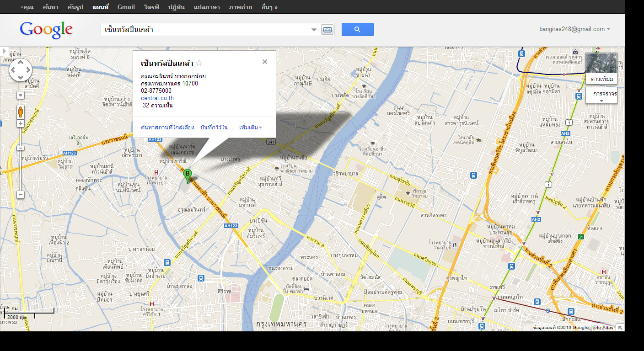
Task: Click ค้นหาสถานที่ใกล้เคียง to search nearby
Action: (168, 127)
